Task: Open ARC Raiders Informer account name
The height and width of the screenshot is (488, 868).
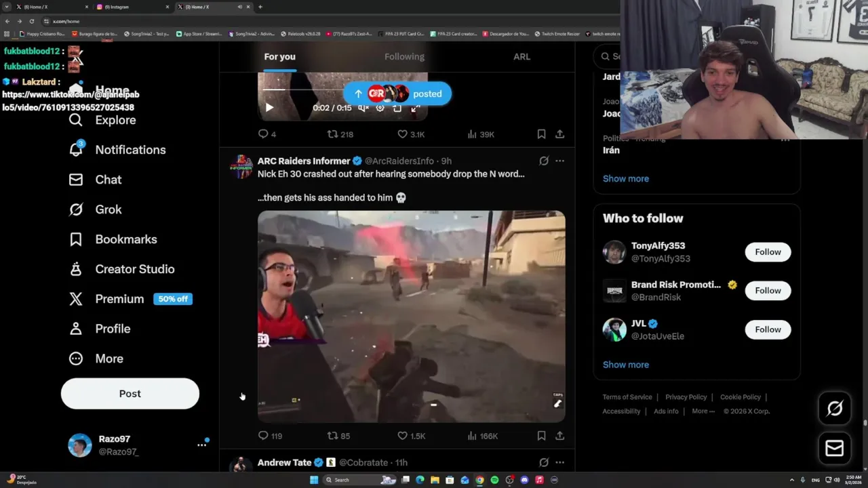Action: (304, 161)
